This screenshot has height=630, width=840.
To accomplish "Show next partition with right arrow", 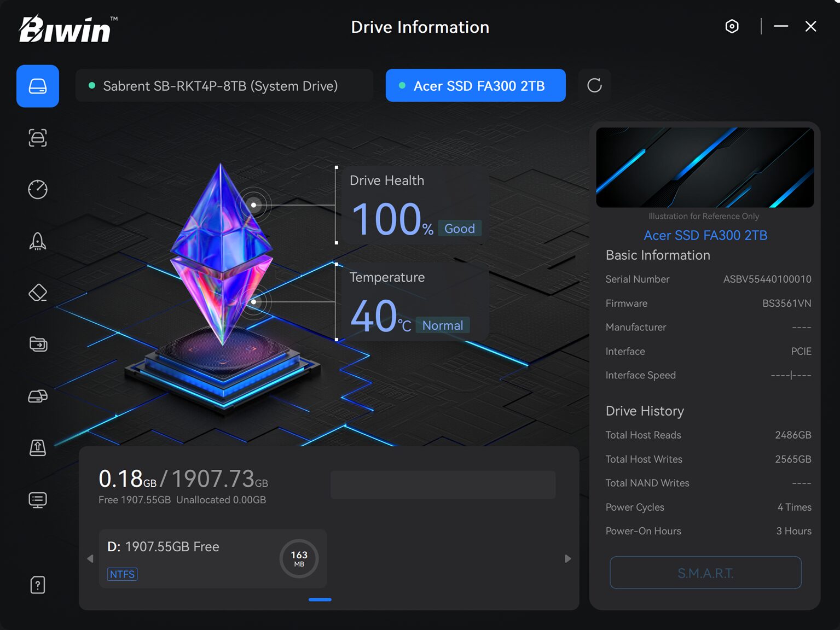I will click(x=567, y=558).
